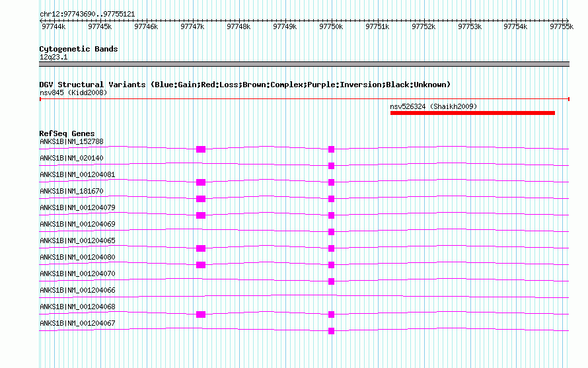Select the thick red nsv526324 loss bar
This screenshot has width=588, height=368.
tap(472, 113)
